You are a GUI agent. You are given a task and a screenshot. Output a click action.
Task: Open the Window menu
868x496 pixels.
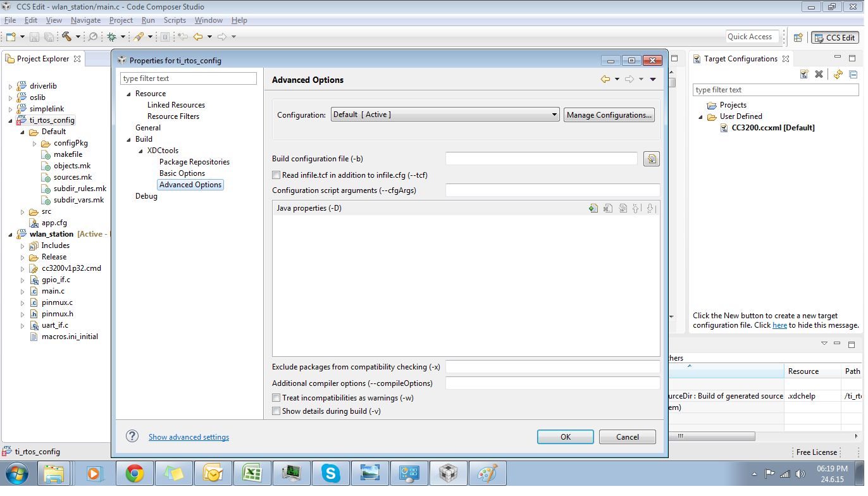[x=209, y=20]
